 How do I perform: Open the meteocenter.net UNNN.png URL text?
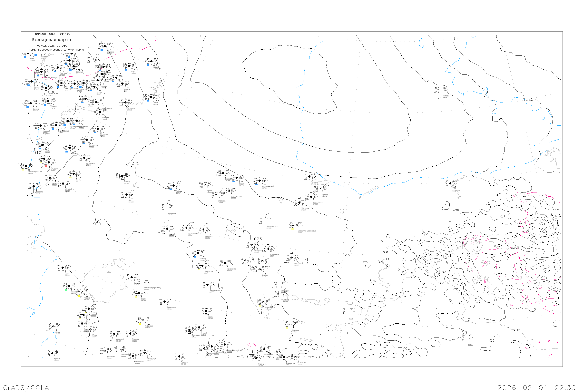click(x=55, y=50)
